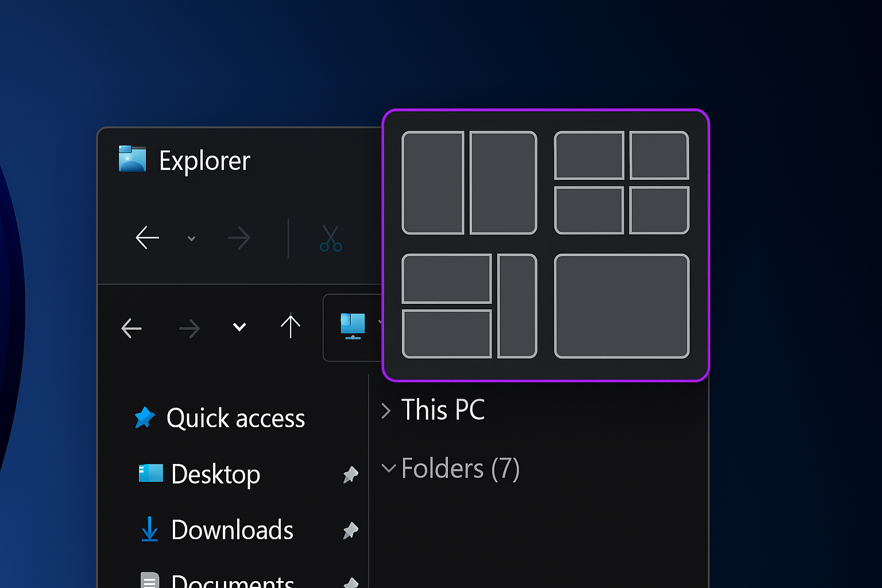Toggle the pin icon beside Downloads
882x588 pixels.
350,530
